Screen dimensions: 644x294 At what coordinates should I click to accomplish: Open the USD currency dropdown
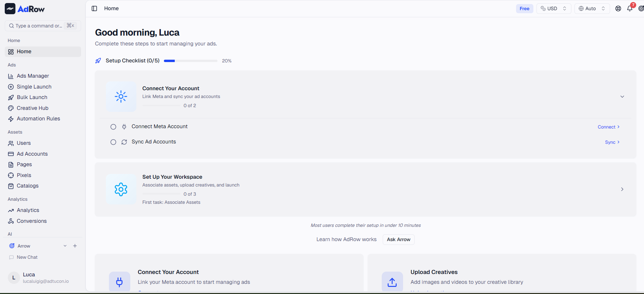click(554, 8)
